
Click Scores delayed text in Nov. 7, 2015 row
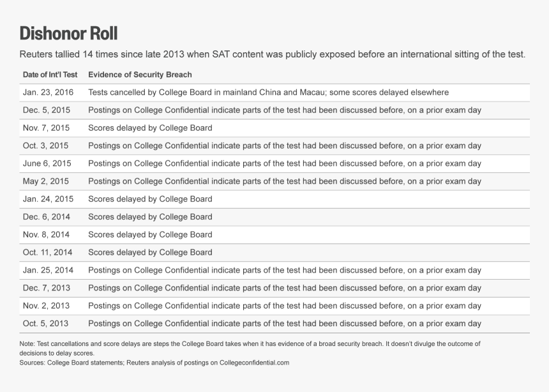pos(150,128)
